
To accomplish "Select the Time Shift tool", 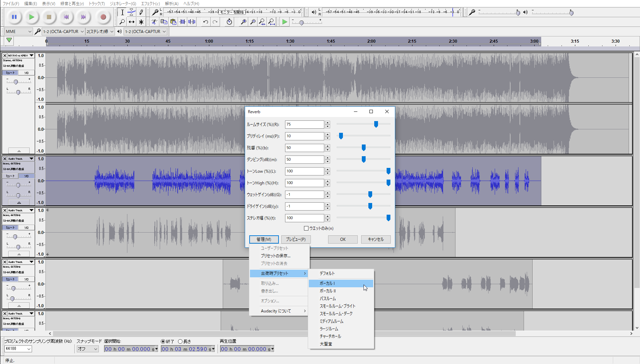I will pos(132,22).
